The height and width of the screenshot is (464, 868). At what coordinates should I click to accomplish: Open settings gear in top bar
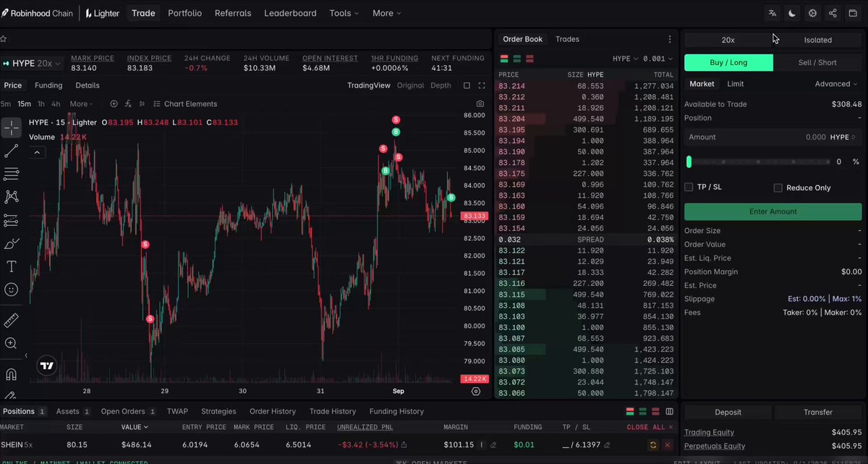813,13
